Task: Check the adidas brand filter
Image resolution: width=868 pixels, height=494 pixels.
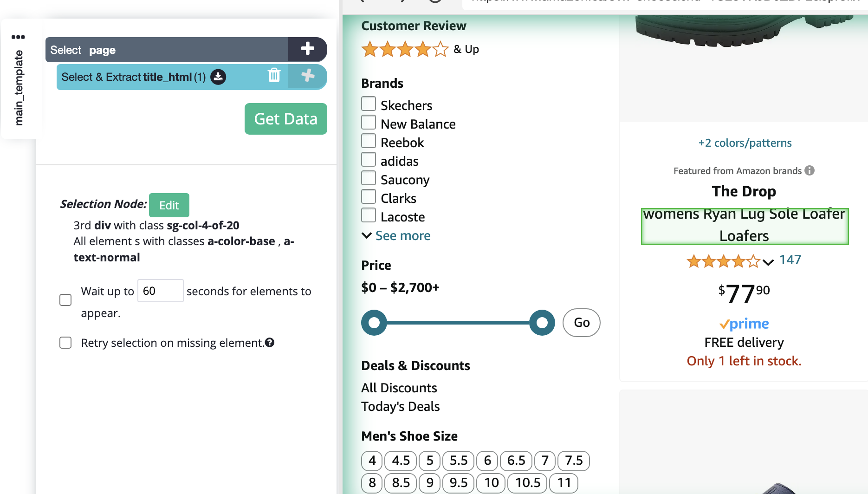Action: click(x=369, y=159)
